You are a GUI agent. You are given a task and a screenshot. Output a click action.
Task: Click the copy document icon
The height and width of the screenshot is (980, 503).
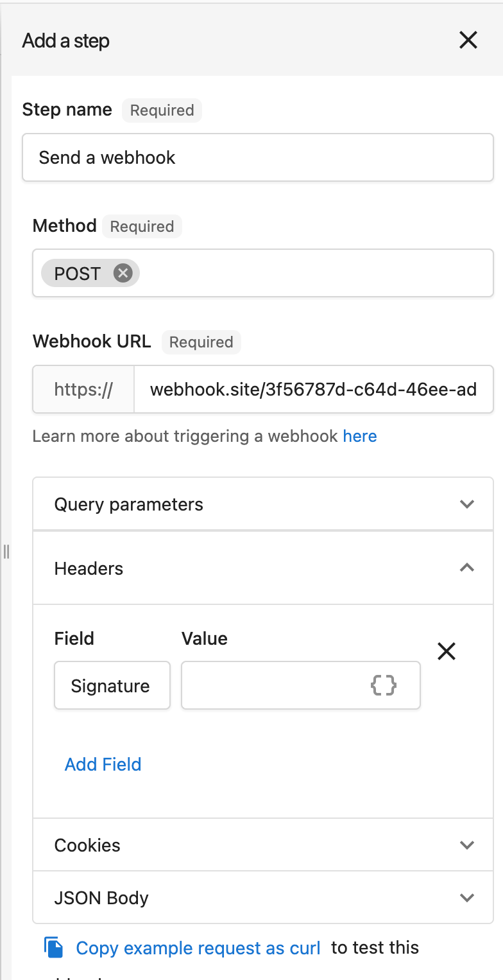point(54,947)
